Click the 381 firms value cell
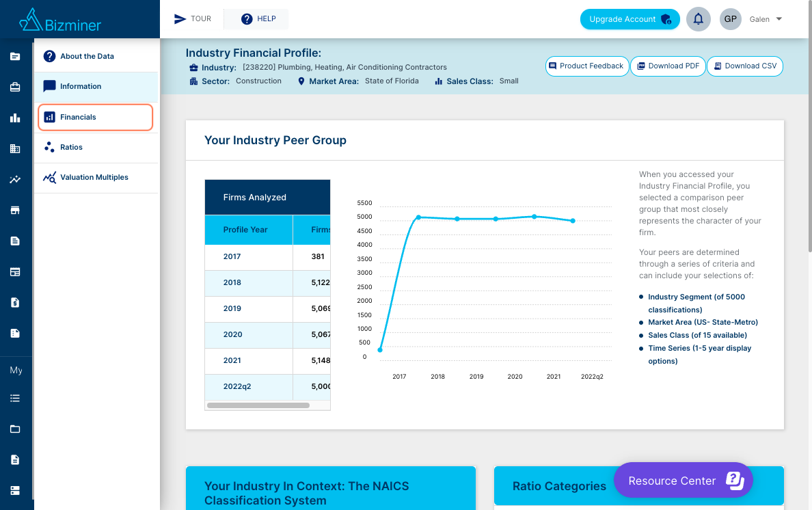 (312, 257)
